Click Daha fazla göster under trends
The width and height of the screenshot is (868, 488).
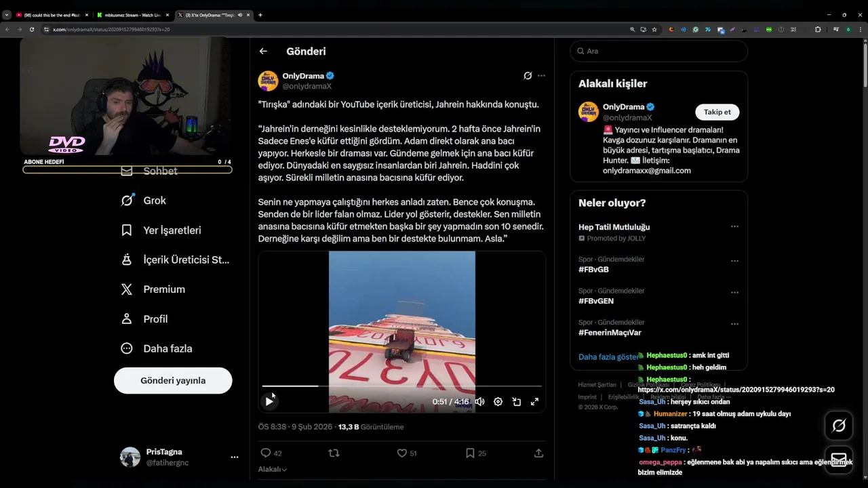pyautogui.click(x=608, y=357)
